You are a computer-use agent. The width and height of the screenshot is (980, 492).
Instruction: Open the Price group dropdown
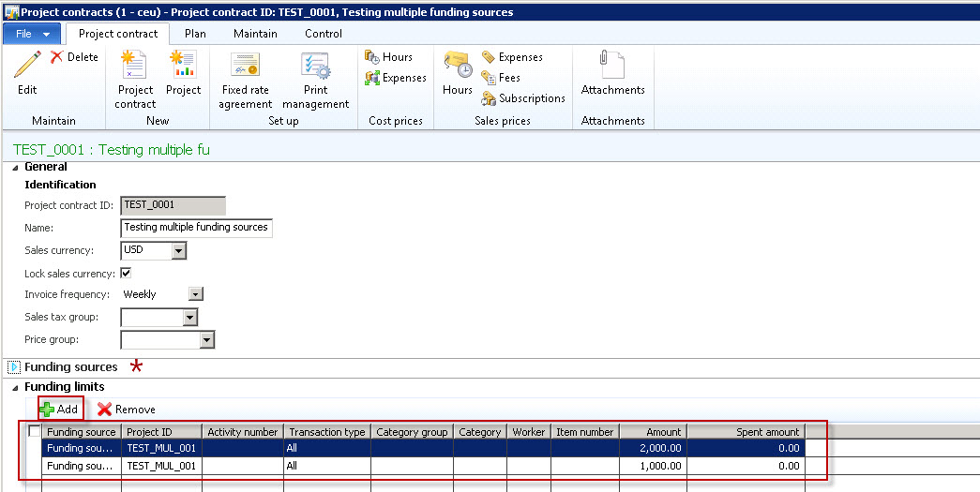click(207, 340)
